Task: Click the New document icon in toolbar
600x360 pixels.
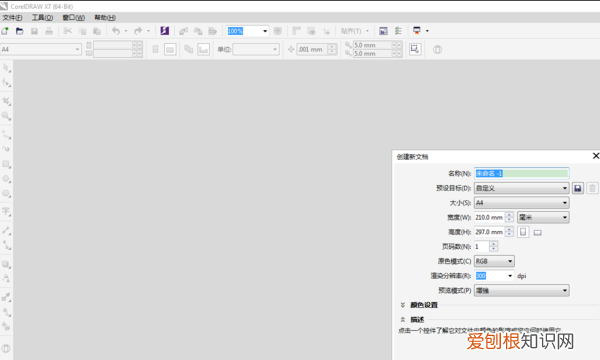Action: click(5, 31)
